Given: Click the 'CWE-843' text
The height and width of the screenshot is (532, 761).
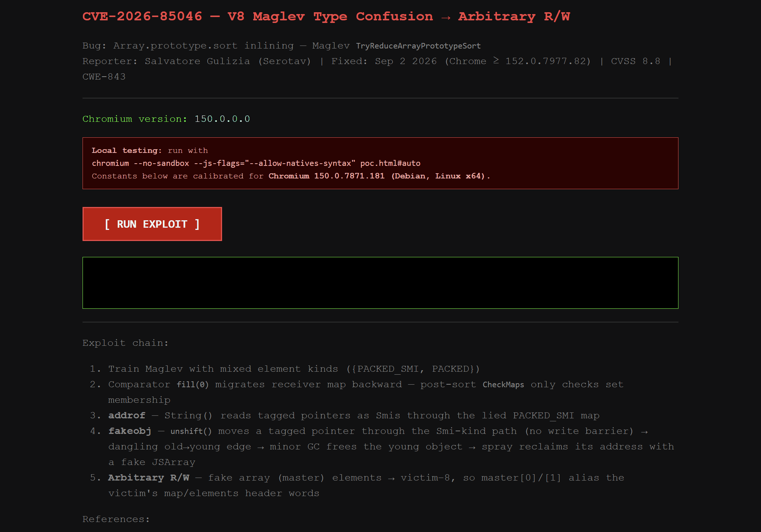Looking at the screenshot, I should (x=104, y=77).
